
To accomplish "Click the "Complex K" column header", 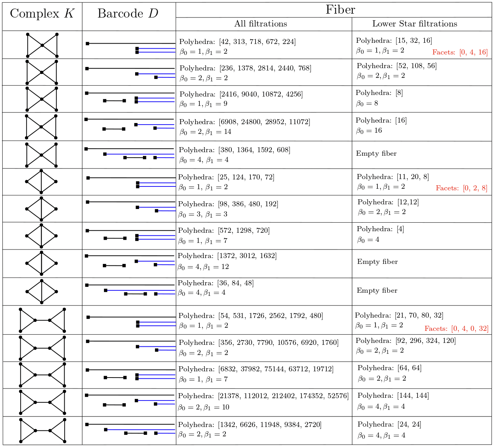I will pyautogui.click(x=42, y=14).
